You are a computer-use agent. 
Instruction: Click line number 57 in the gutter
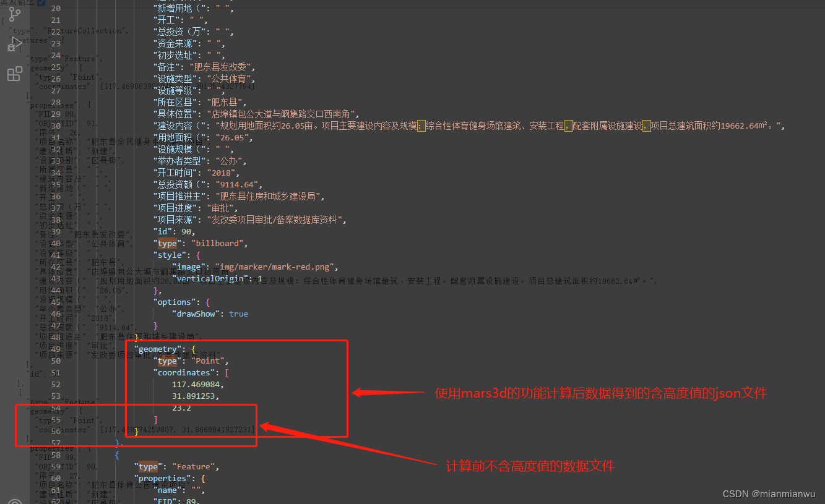tap(56, 443)
